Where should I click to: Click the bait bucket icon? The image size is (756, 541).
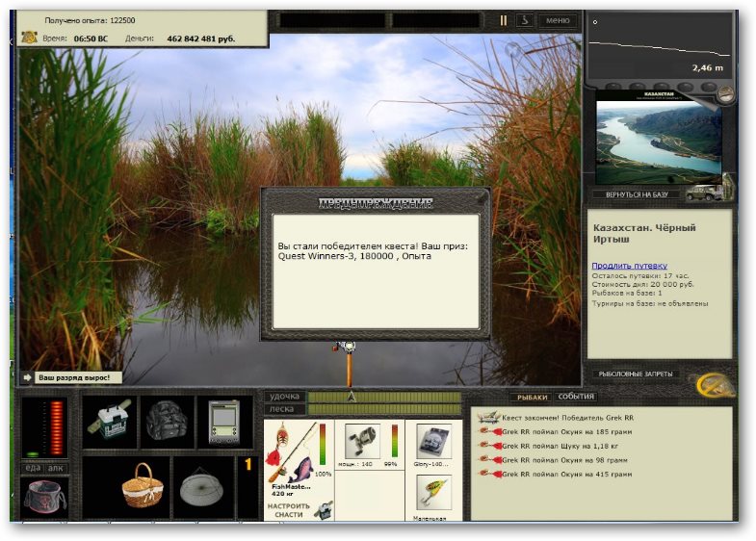tap(44, 496)
